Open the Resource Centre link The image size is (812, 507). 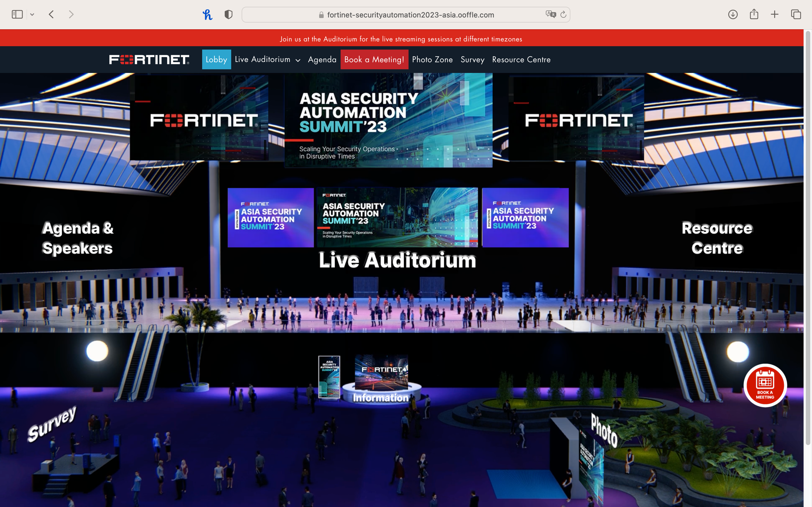(x=521, y=59)
